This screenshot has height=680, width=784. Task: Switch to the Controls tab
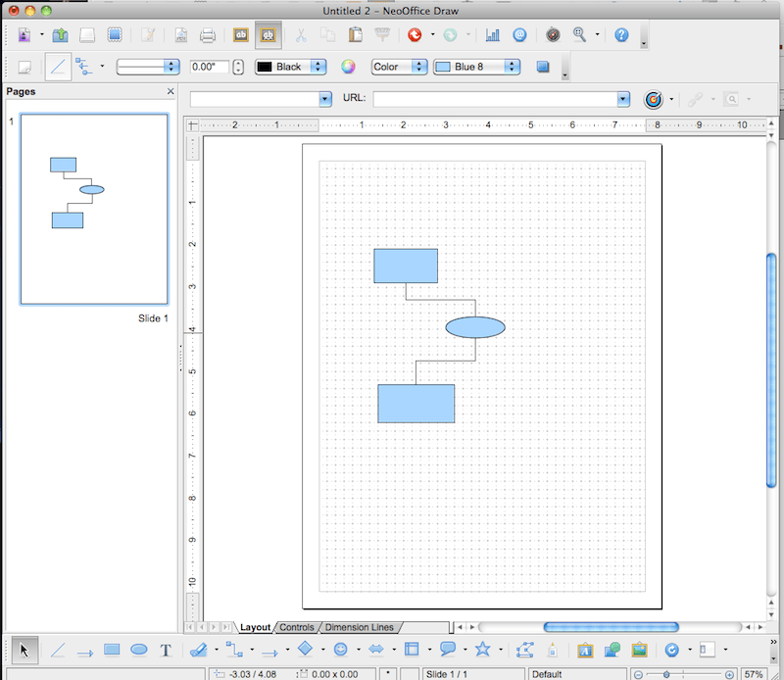point(296,627)
